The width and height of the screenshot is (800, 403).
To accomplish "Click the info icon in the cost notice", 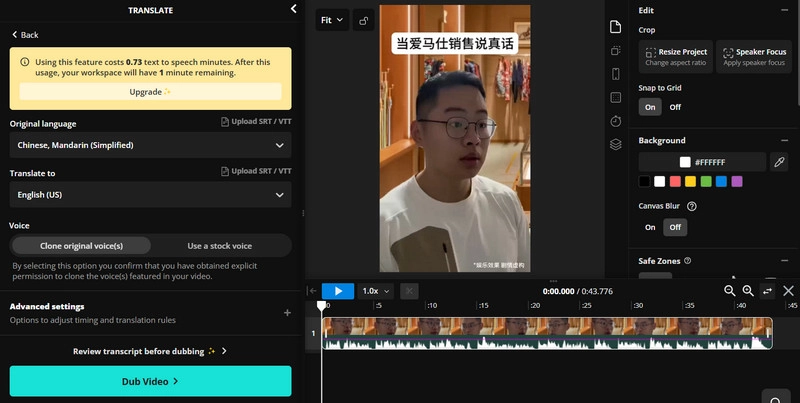I will point(24,62).
